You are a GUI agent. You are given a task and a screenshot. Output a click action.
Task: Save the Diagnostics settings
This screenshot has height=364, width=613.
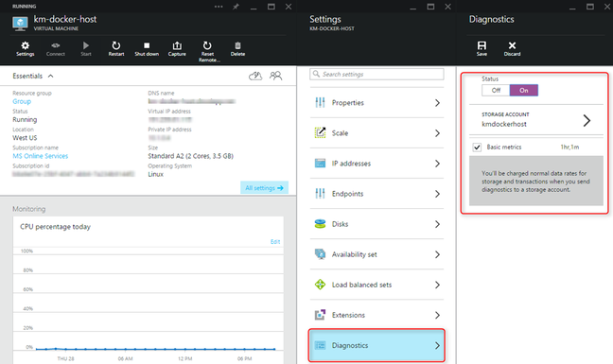[482, 49]
